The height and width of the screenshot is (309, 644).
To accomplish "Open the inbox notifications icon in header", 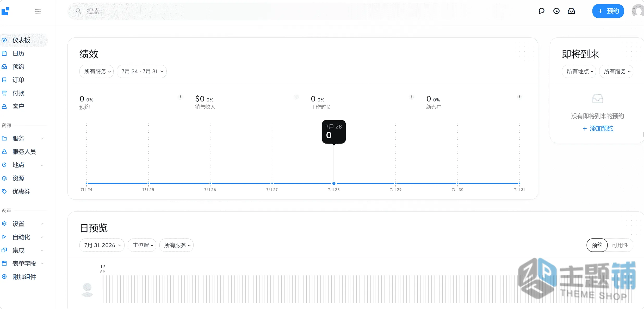I will (571, 11).
